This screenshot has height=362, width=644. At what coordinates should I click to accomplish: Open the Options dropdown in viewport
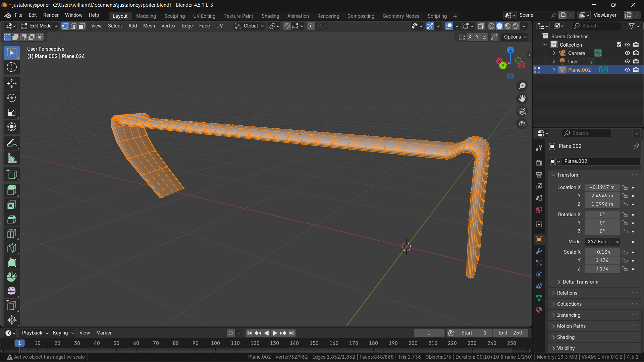coord(515,37)
